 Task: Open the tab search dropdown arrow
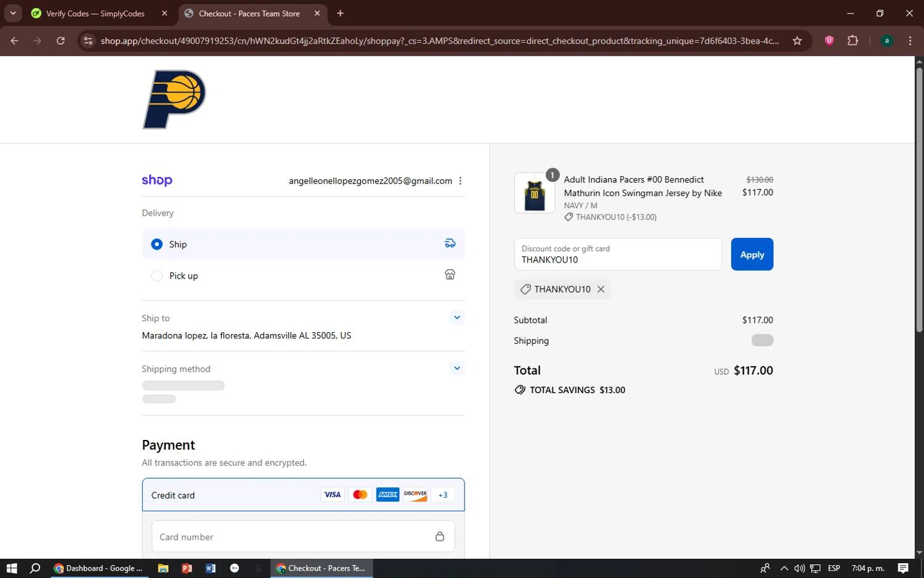(13, 13)
